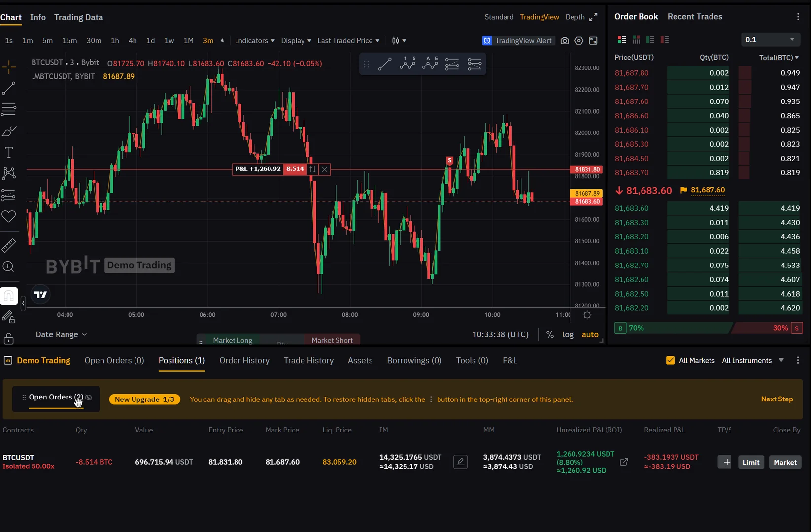The height and width of the screenshot is (532, 811).
Task: Toggle the percent scale on the chart
Action: [550, 334]
